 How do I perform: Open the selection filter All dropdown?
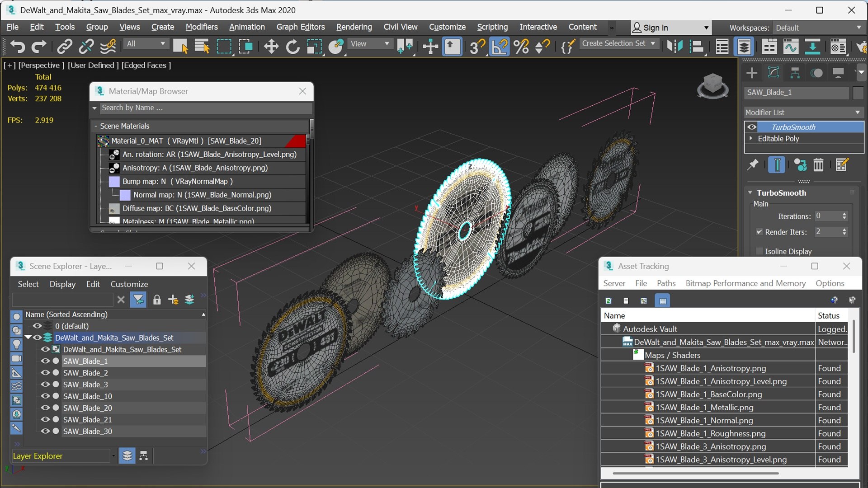pos(146,43)
